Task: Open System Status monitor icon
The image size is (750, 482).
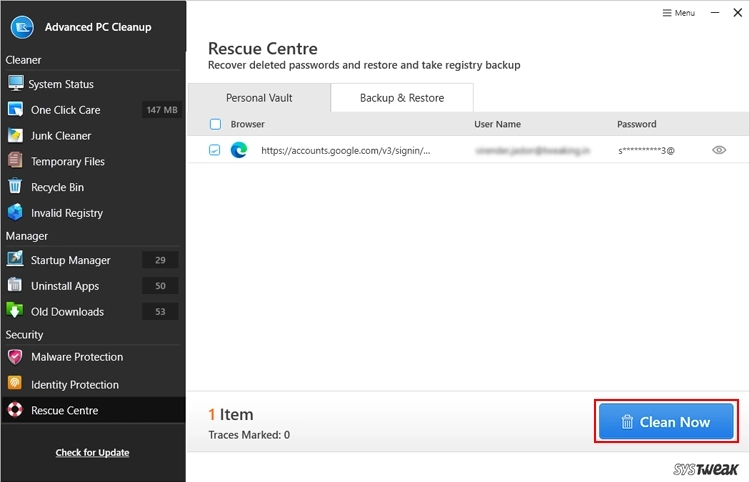Action: pos(15,83)
